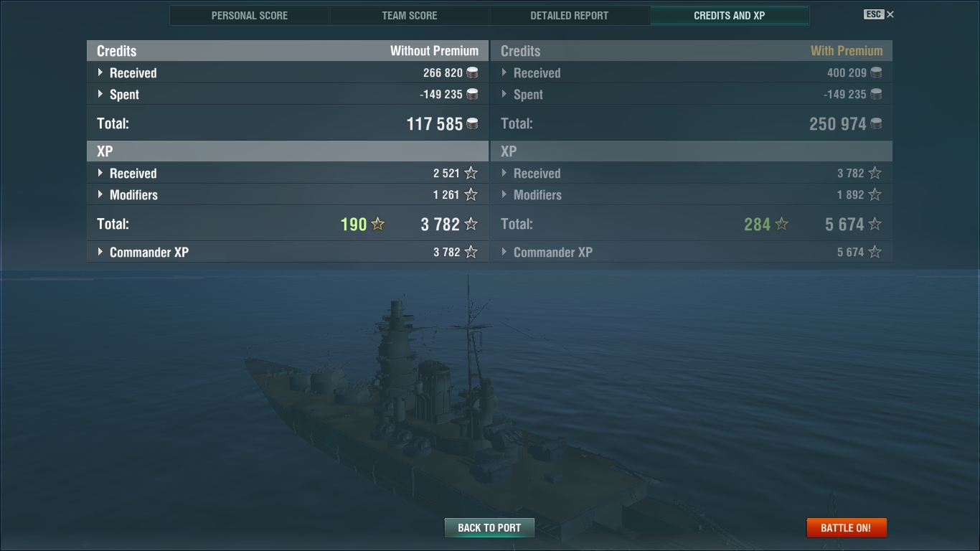Open the Team Score tab

[x=410, y=15]
